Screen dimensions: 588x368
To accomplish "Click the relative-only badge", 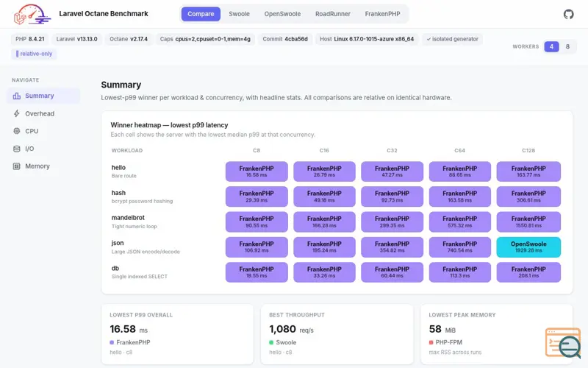I will click(34, 54).
